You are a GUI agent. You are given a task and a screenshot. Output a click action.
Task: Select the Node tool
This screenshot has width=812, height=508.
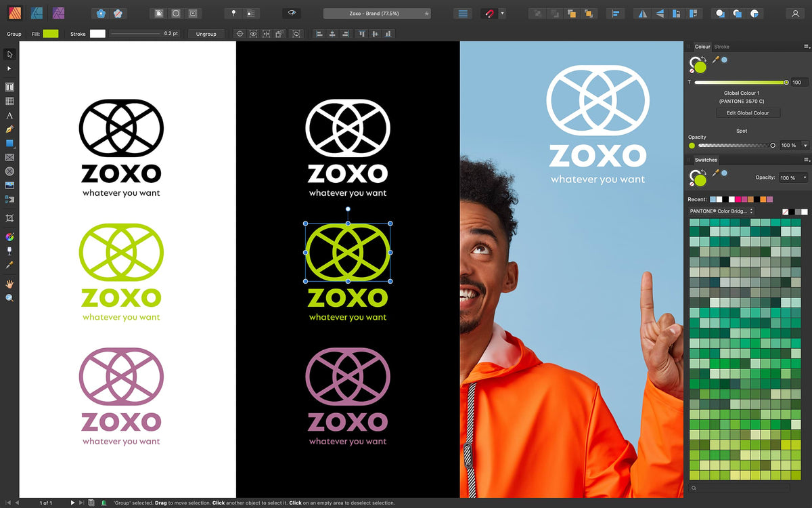(x=9, y=68)
